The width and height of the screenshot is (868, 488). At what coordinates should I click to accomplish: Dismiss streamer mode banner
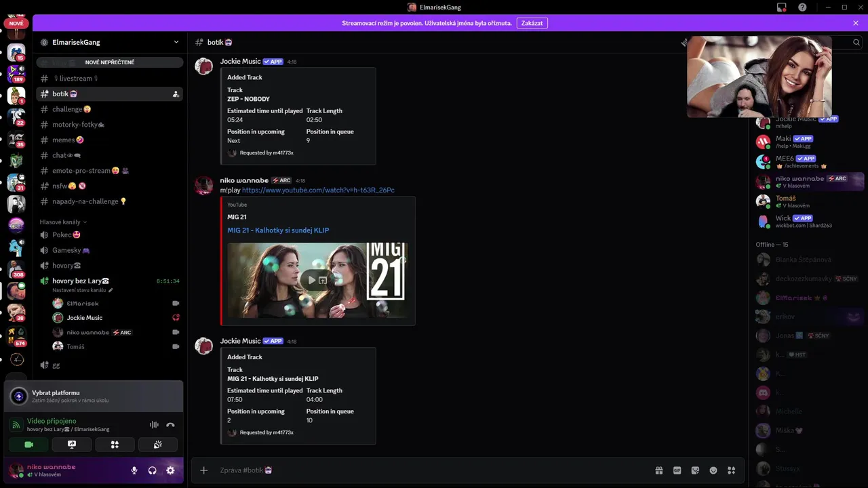[856, 23]
